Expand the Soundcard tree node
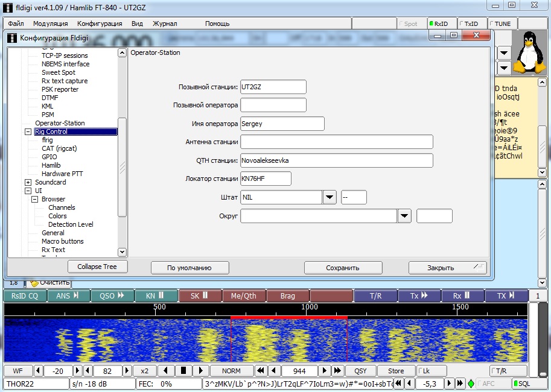Image resolution: width=551 pixels, height=392 pixels. [x=28, y=182]
